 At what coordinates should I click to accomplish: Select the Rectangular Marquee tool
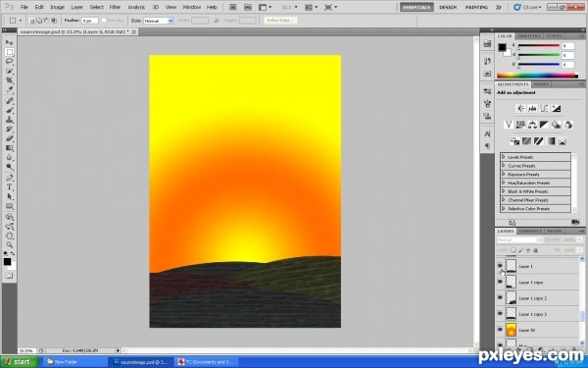click(10, 52)
